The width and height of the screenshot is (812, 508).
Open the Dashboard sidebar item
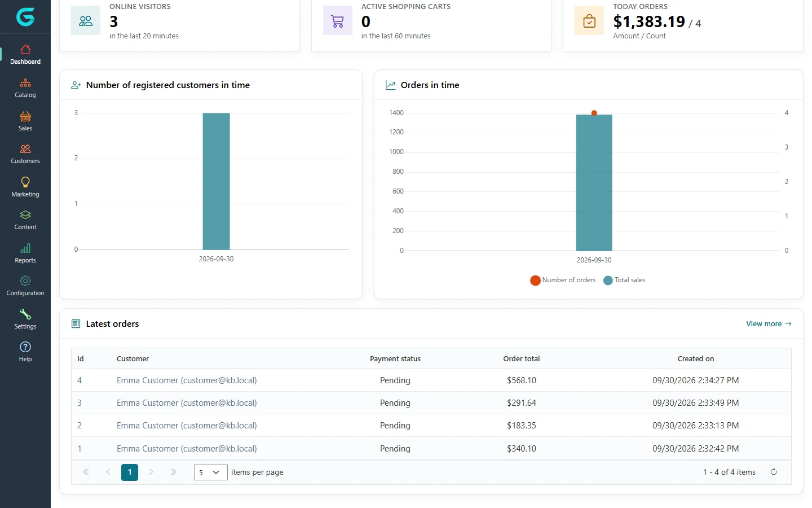click(x=25, y=55)
